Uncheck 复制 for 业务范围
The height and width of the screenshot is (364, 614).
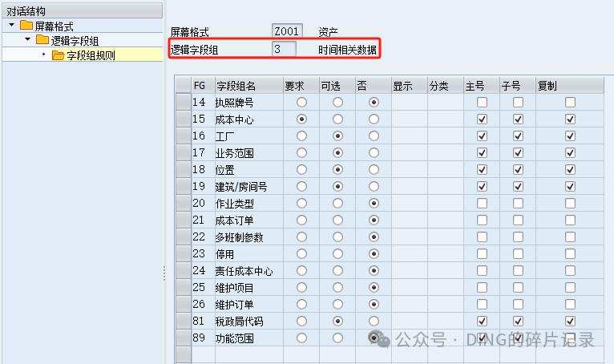tap(570, 153)
